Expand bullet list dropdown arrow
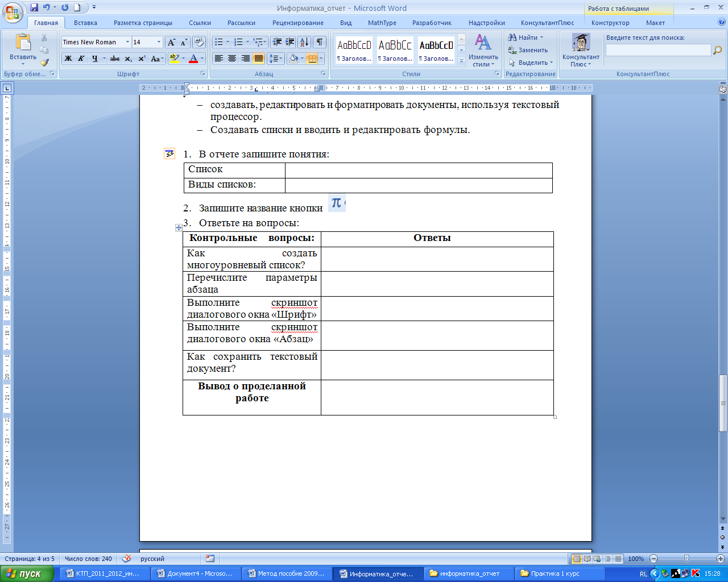The image size is (728, 582). [x=227, y=42]
